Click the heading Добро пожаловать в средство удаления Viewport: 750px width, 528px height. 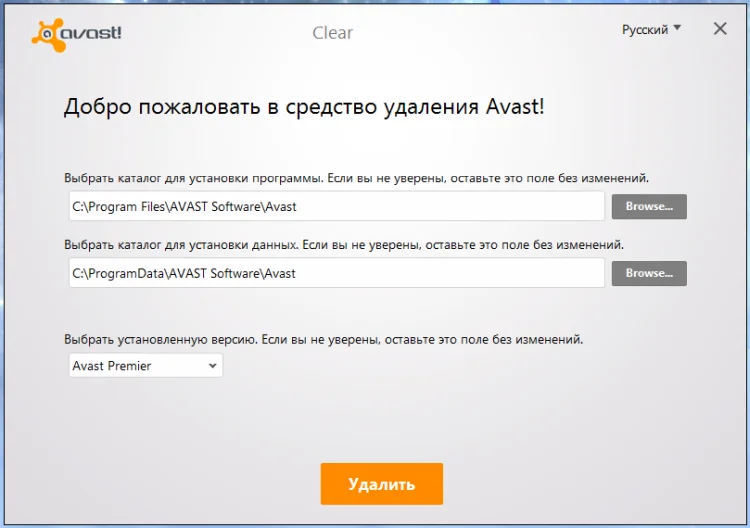tap(304, 106)
